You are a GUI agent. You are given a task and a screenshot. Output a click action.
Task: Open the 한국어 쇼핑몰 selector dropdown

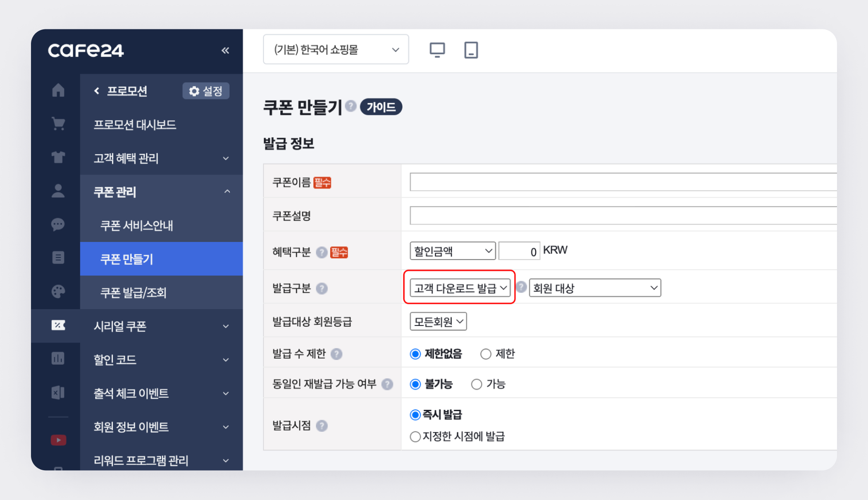pos(336,50)
